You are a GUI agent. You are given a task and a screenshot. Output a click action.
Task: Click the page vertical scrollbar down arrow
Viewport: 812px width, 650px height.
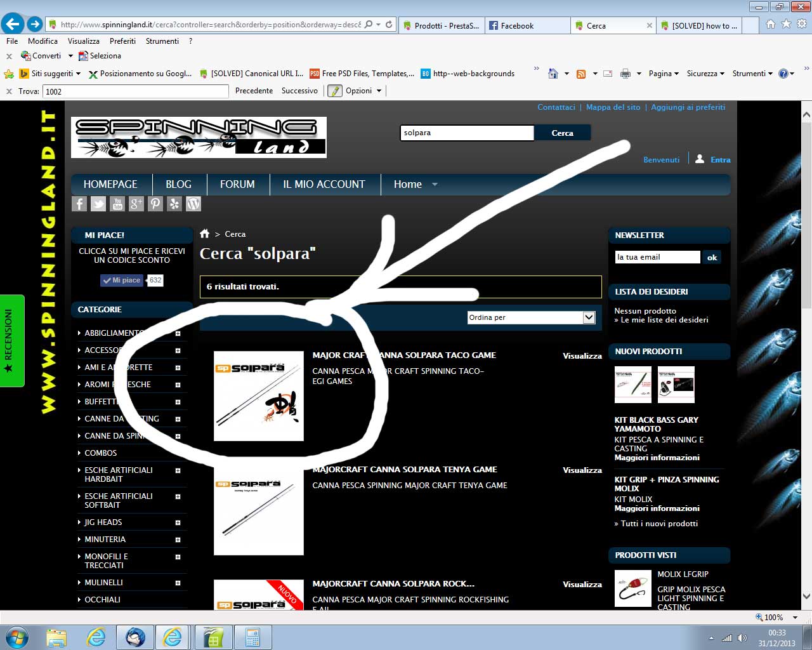tap(806, 596)
